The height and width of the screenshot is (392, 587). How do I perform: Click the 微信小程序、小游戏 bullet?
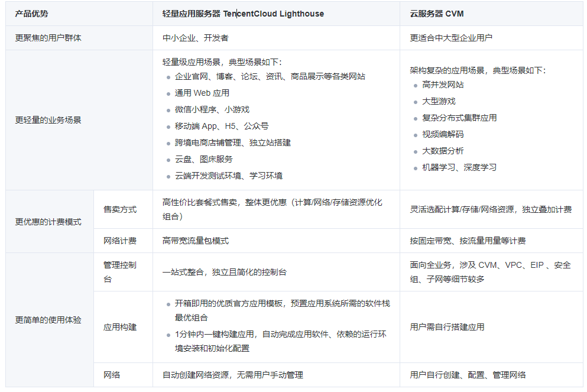[x=212, y=109]
